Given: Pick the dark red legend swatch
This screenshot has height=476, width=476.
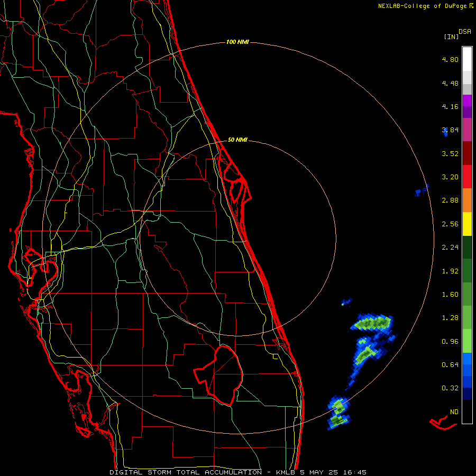Looking at the screenshot, I should click(467, 153).
